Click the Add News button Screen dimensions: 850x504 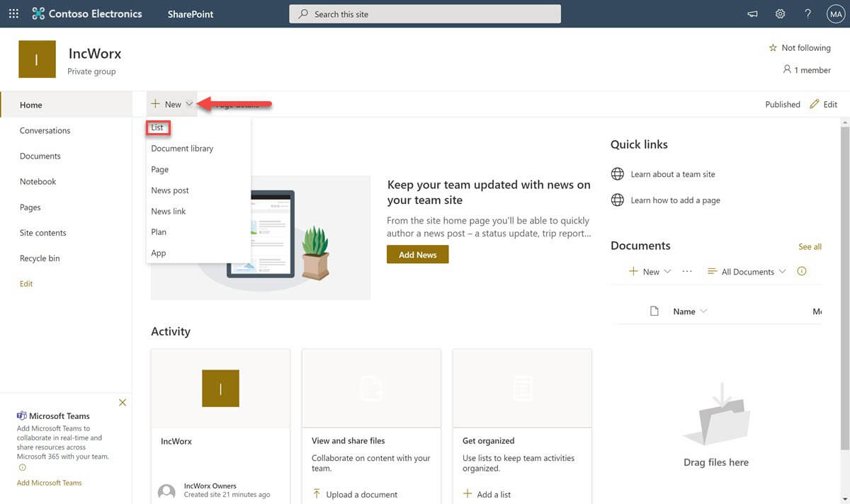coord(417,255)
